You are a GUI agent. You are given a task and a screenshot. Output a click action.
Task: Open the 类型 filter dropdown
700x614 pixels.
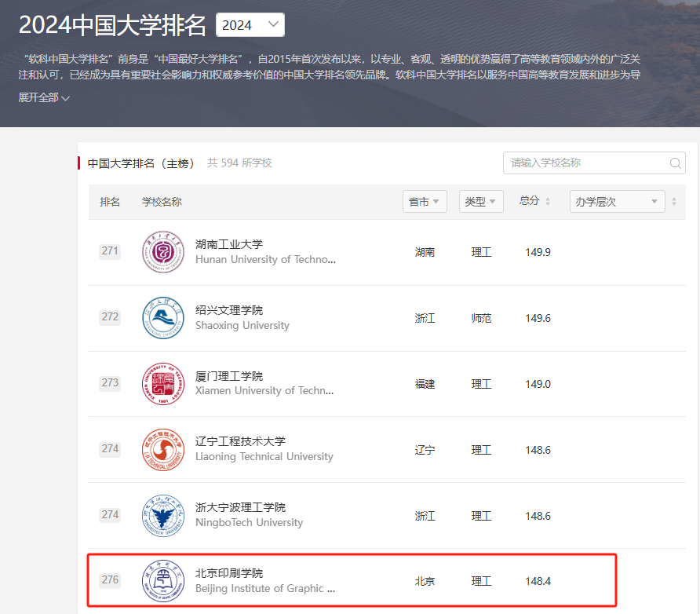[x=480, y=202]
